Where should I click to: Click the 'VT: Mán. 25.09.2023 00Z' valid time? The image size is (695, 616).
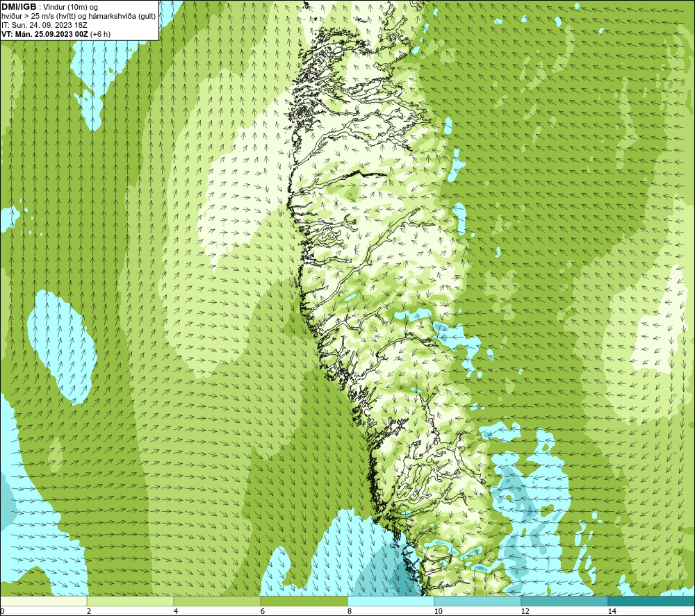coord(44,34)
